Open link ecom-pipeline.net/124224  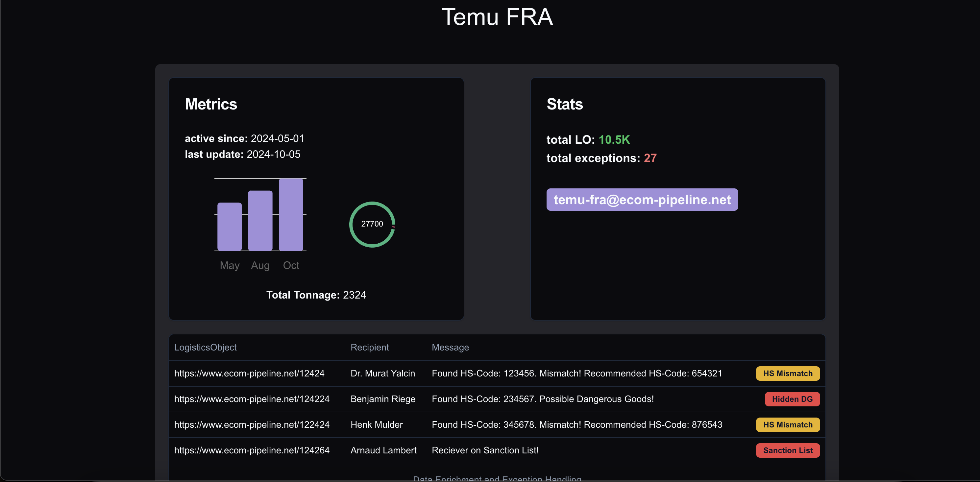tap(252, 399)
